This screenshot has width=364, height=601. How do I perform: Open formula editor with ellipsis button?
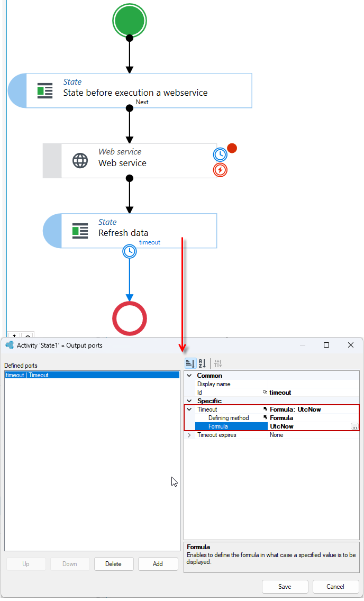(x=354, y=426)
